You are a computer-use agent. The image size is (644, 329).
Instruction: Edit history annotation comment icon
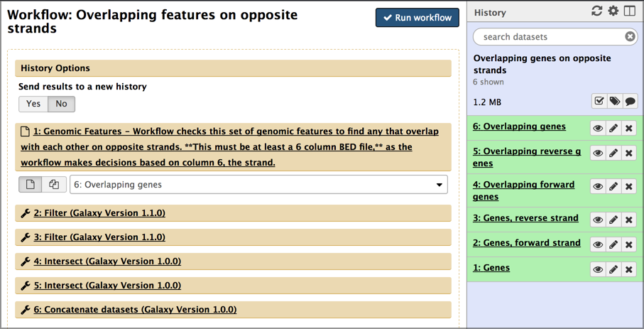tap(630, 101)
